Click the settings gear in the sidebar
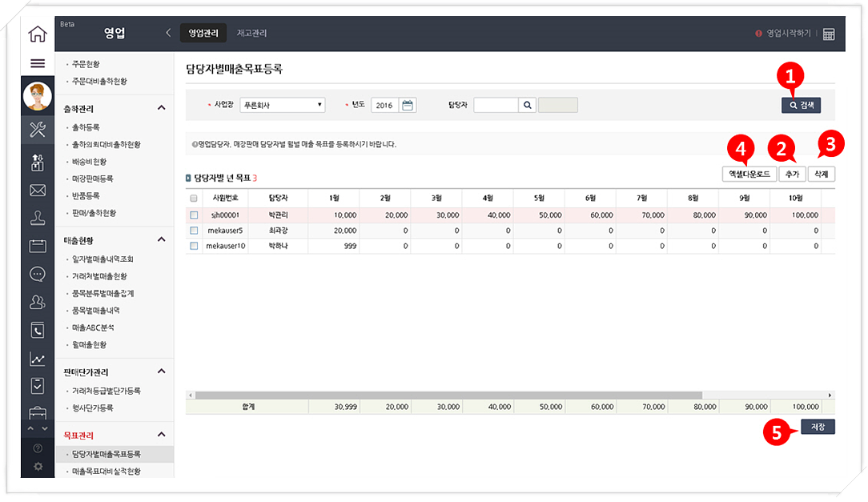 pos(37,465)
